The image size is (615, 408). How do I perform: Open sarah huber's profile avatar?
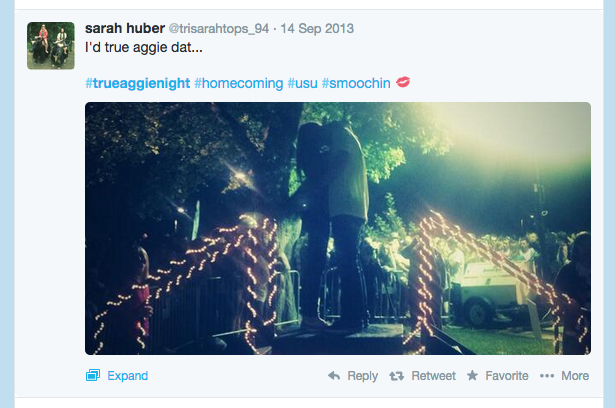click(x=51, y=46)
